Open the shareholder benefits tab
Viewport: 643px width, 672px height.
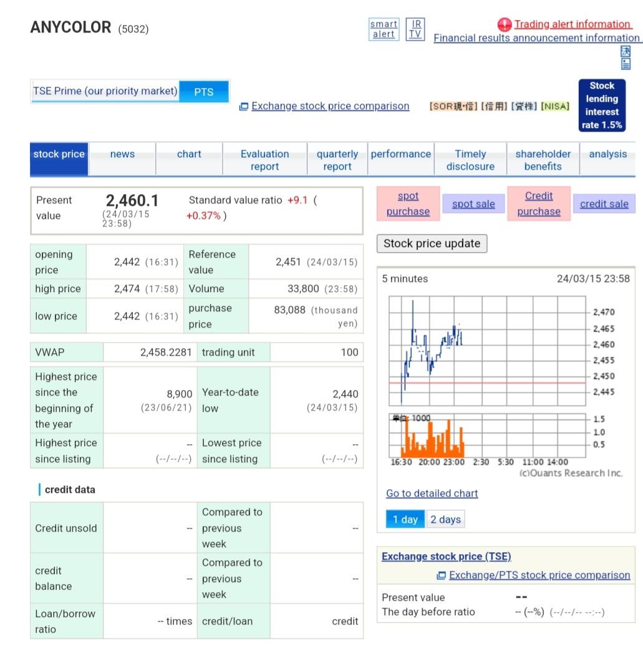543,160
